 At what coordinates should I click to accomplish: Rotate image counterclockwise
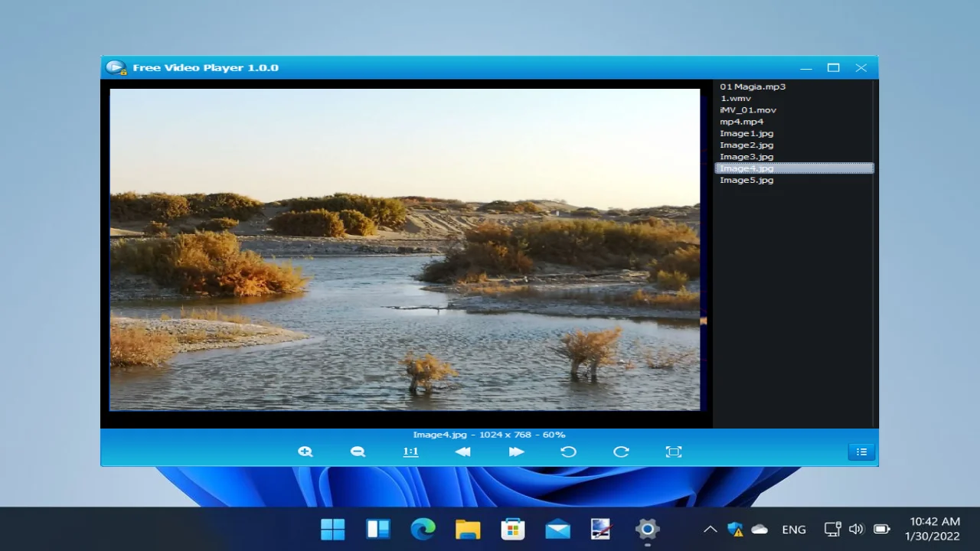click(568, 452)
